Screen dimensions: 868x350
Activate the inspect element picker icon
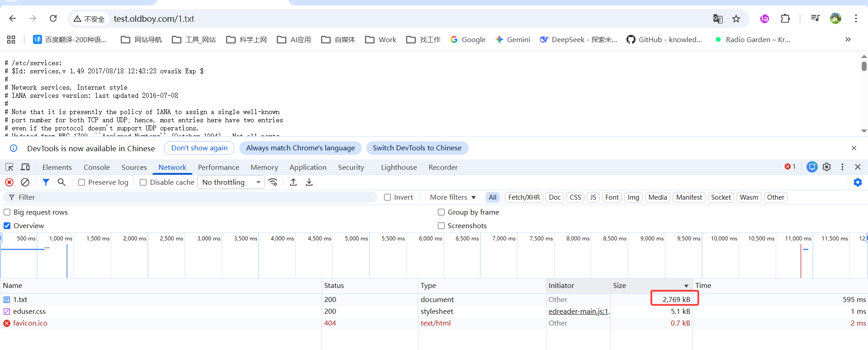9,167
